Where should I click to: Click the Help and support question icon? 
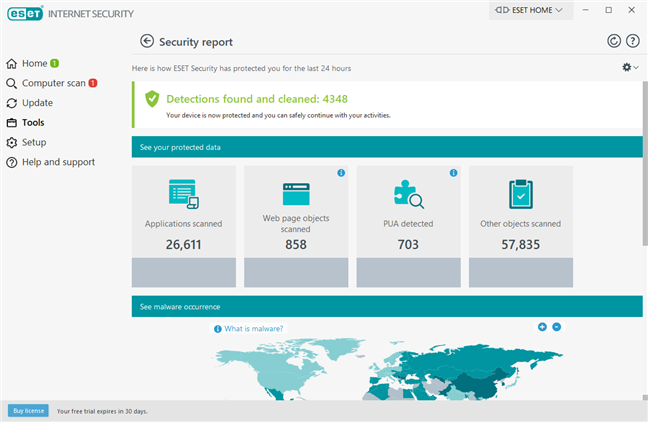[12, 162]
